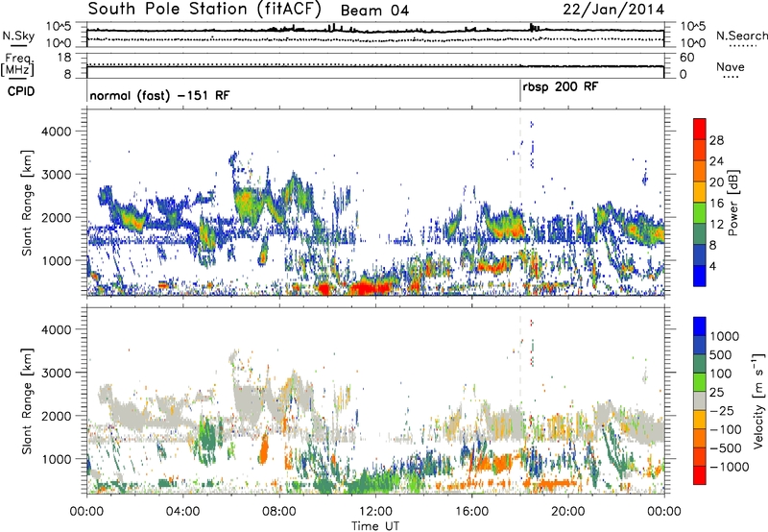This screenshot has height=532, width=768.
Task: Click the dotted line sample under "N.Search"
Action: tap(743, 46)
